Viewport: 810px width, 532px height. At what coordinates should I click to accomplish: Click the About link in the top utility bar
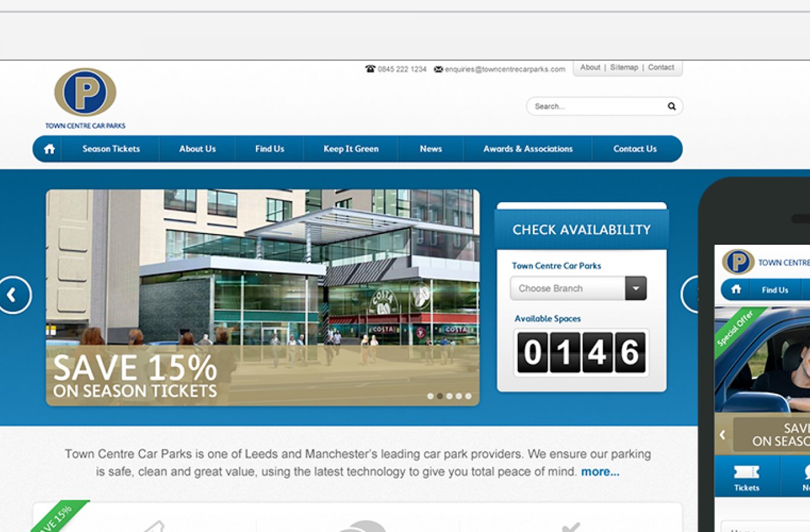590,67
